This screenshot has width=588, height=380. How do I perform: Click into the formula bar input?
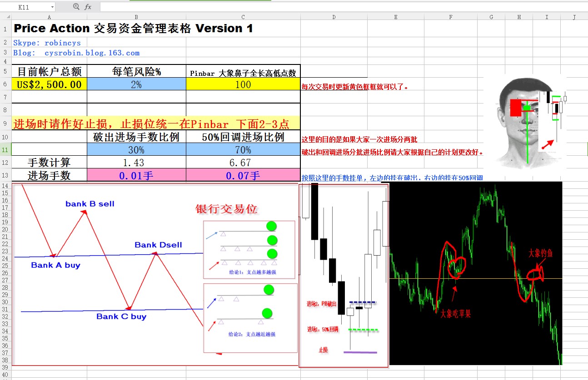pyautogui.click(x=343, y=7)
